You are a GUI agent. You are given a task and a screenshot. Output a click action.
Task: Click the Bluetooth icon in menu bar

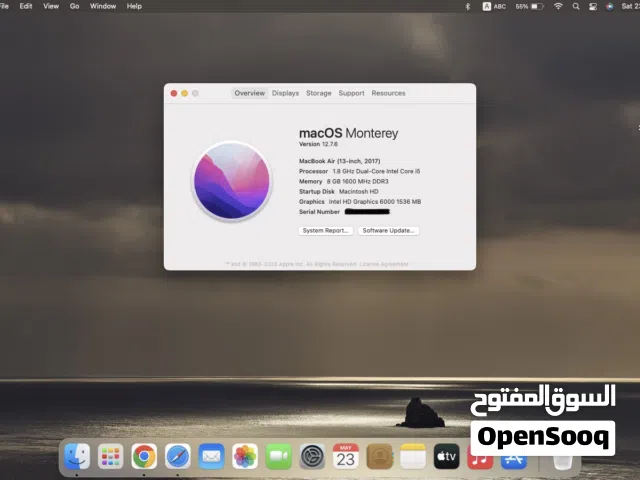[x=468, y=7]
